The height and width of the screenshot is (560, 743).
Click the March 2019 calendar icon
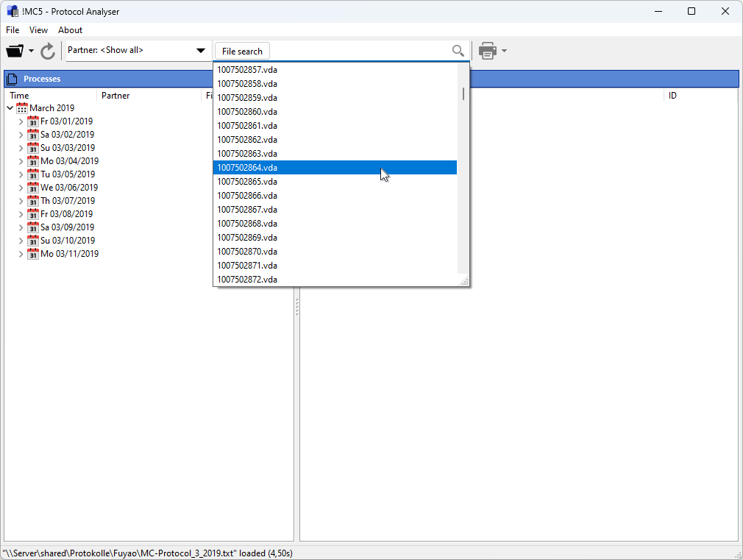click(22, 108)
